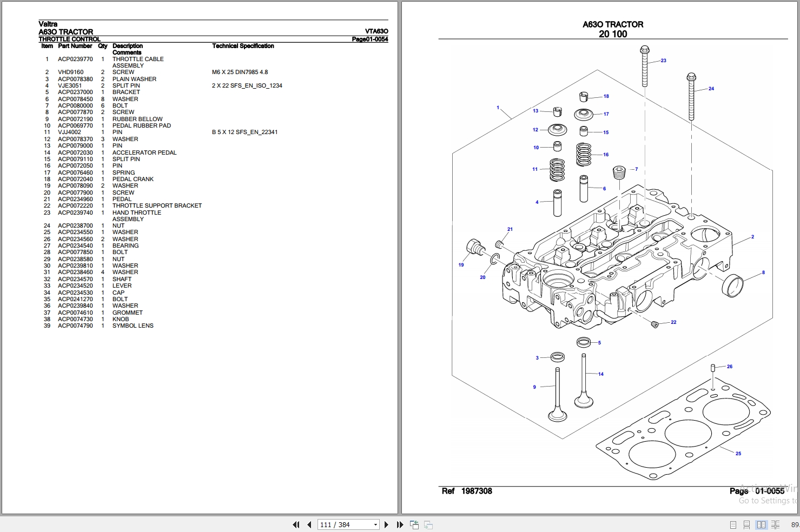
Task: Click part number VHD9160
Action: (71, 72)
